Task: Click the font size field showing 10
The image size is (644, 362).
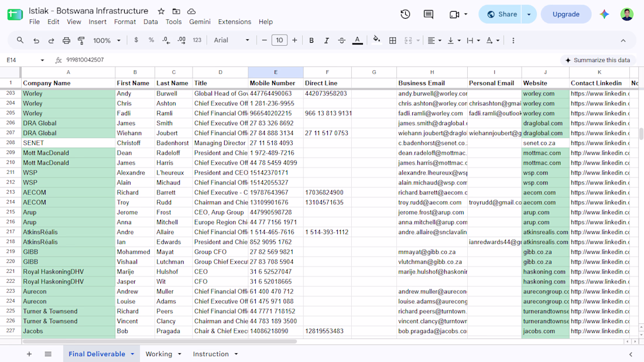Action: (x=279, y=40)
